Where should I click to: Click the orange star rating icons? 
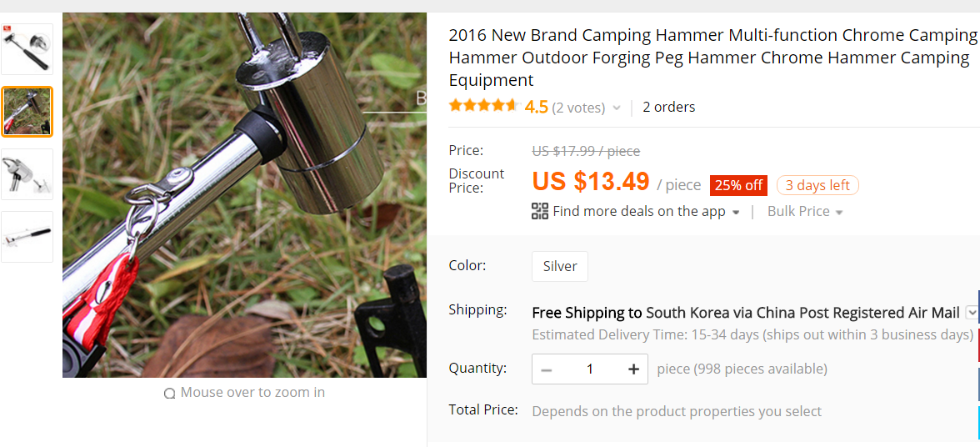pos(483,106)
